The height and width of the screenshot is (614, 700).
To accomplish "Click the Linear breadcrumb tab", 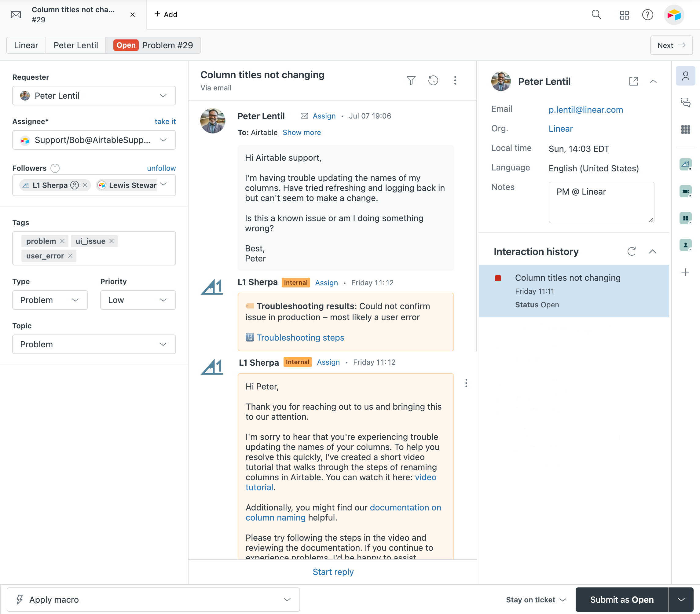I will [26, 45].
